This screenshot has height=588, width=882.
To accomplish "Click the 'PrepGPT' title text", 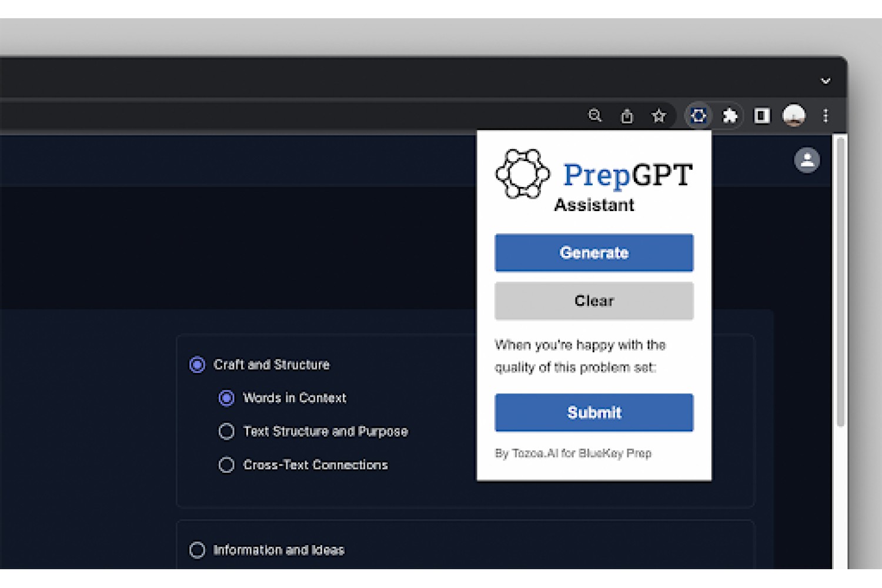I will (627, 175).
